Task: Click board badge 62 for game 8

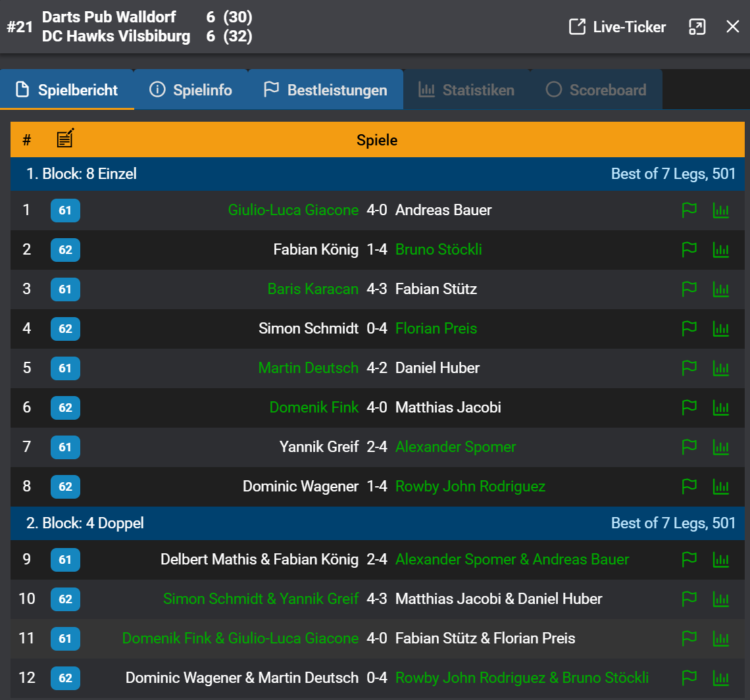Action: [x=65, y=487]
